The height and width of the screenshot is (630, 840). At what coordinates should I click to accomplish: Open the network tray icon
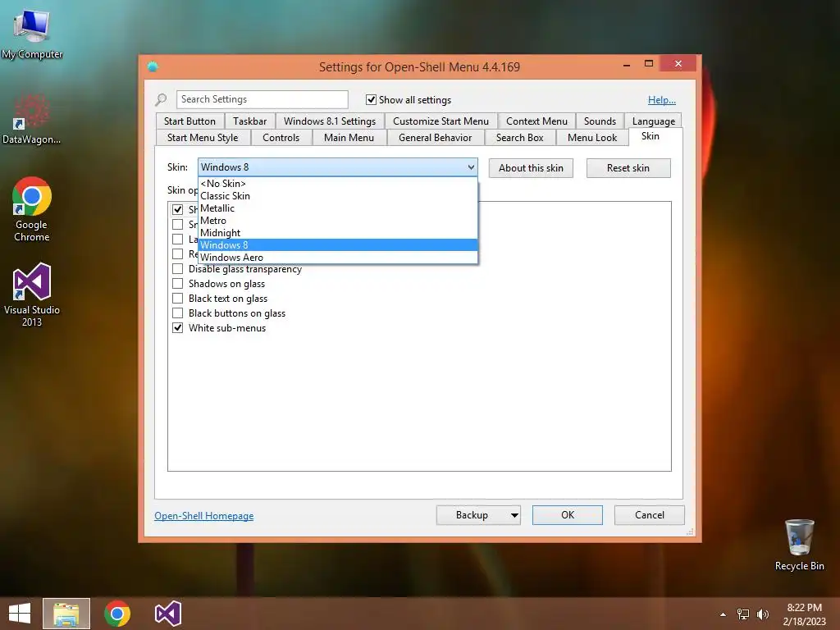coord(742,614)
